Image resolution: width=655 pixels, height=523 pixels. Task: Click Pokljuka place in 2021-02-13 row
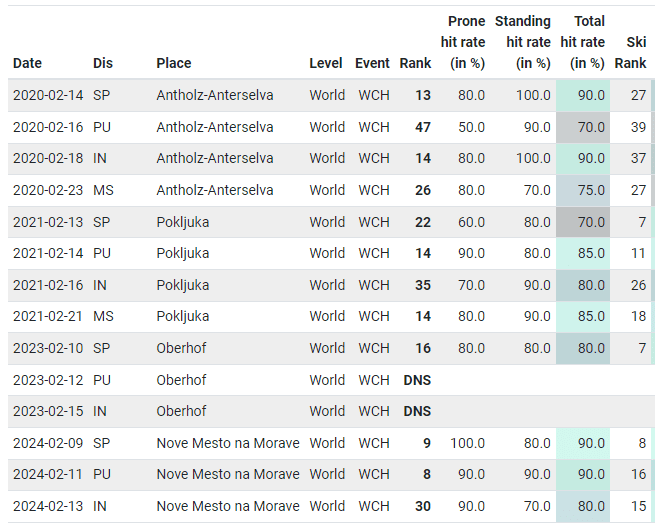pos(183,222)
